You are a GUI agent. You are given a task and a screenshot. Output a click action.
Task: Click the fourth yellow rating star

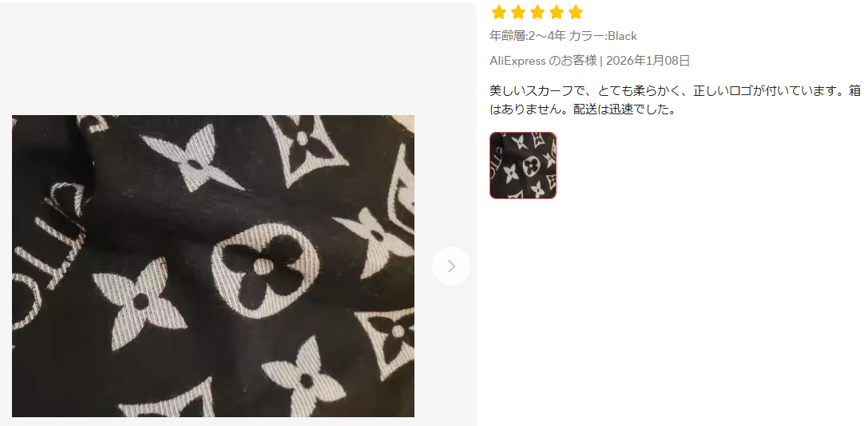557,12
